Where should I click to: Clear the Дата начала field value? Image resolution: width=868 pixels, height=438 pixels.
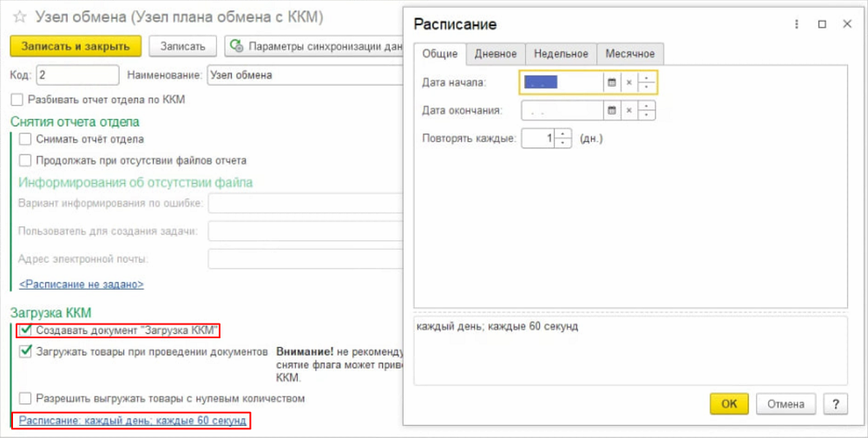coord(628,82)
